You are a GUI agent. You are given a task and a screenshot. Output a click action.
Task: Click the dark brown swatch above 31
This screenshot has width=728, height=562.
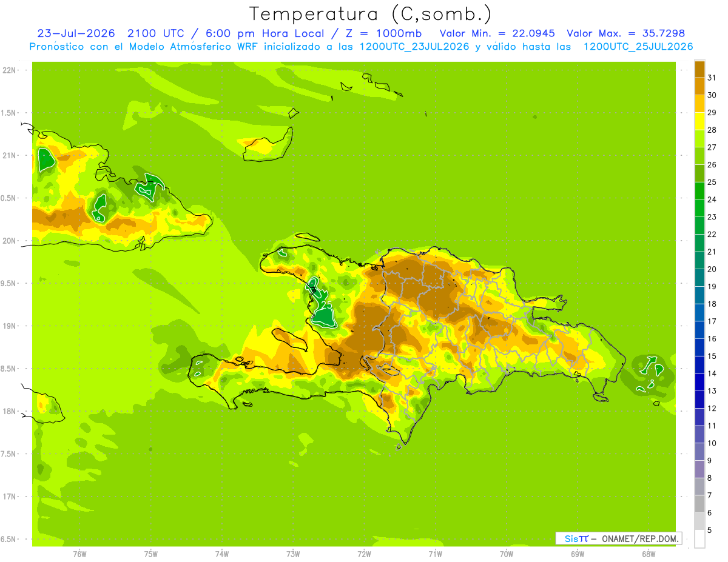coord(699,69)
